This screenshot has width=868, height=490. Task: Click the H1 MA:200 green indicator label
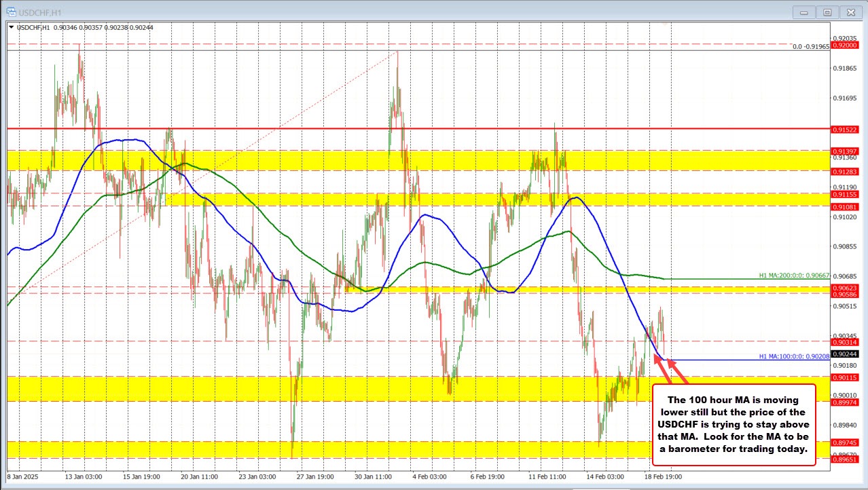click(x=793, y=276)
